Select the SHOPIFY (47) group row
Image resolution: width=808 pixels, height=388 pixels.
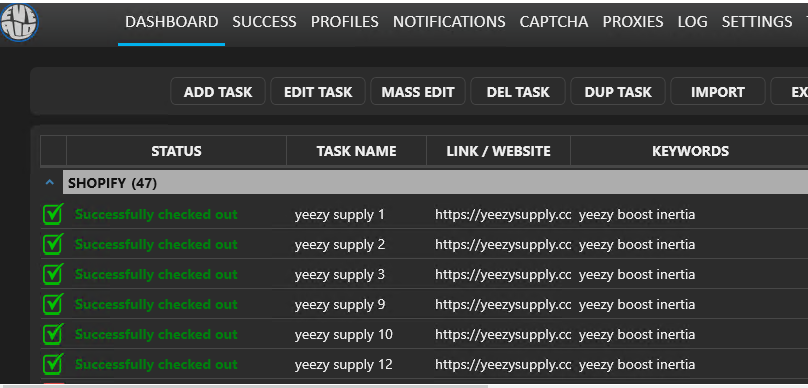(435, 183)
